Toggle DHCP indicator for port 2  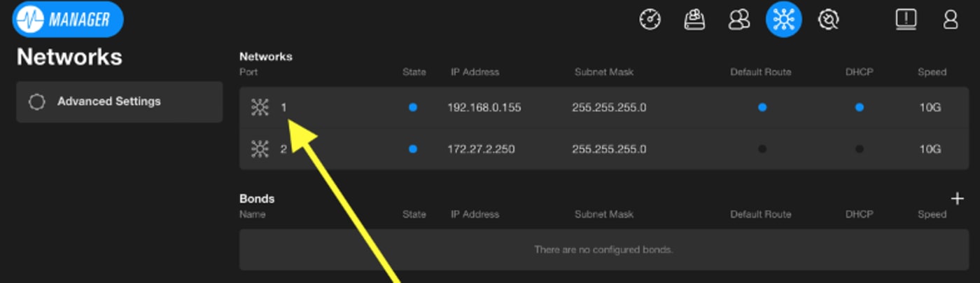(x=859, y=149)
